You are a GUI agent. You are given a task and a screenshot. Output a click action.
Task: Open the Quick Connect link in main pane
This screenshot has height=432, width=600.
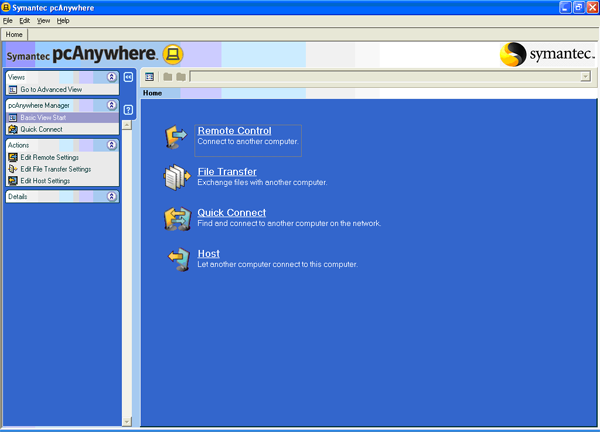pos(232,213)
